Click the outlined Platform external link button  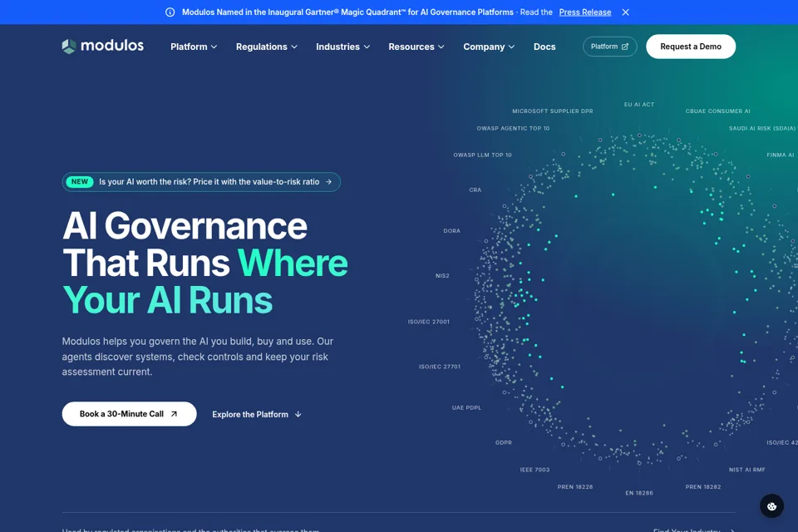(609, 47)
